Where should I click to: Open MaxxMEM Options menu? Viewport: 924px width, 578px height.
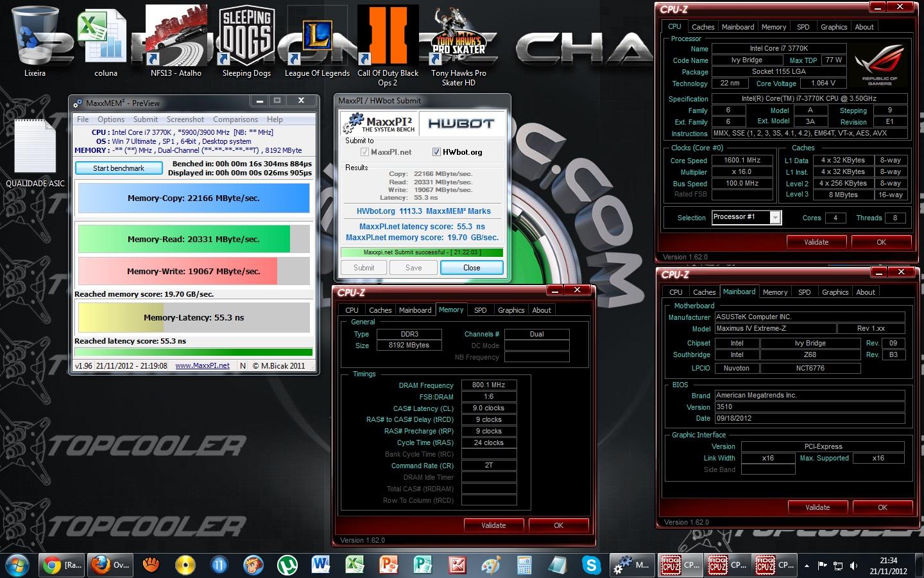[x=111, y=119]
